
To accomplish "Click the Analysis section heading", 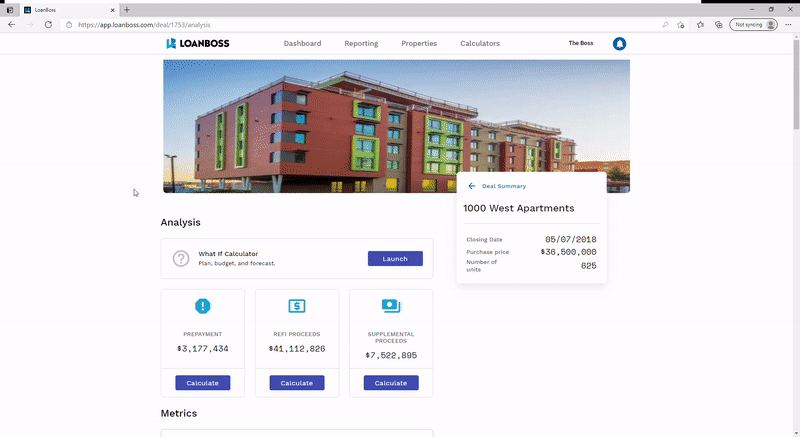I will click(x=181, y=222).
